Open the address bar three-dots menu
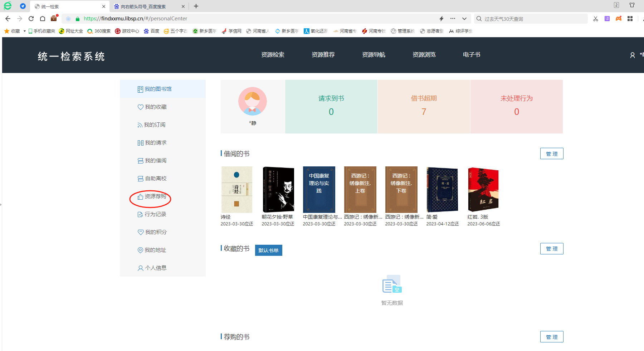 453,19
